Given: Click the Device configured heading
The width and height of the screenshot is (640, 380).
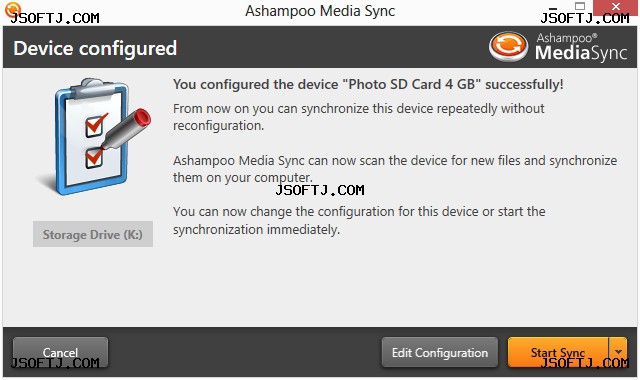Looking at the screenshot, I should [x=95, y=48].
